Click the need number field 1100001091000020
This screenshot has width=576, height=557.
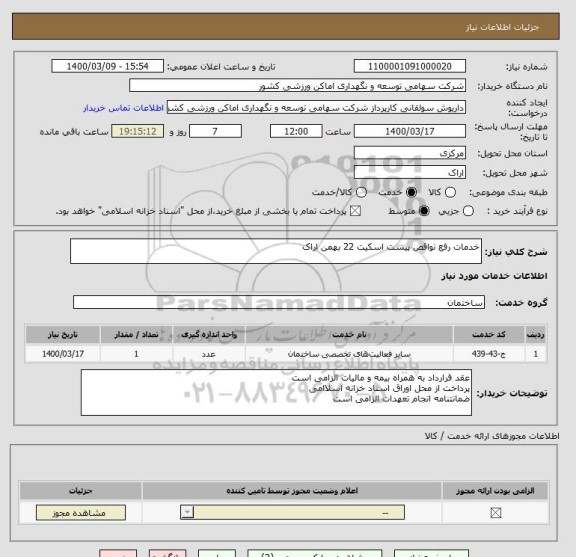tap(410, 67)
